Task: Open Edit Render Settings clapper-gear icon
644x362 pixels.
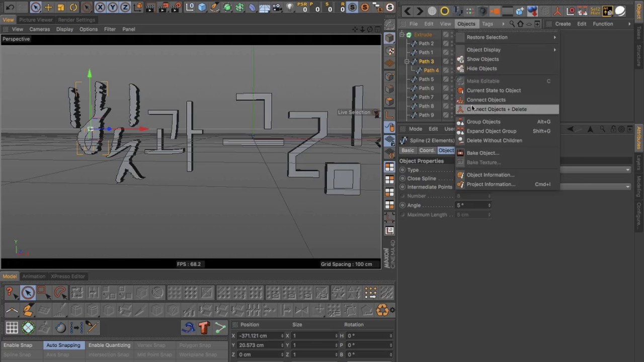Action: (176, 8)
